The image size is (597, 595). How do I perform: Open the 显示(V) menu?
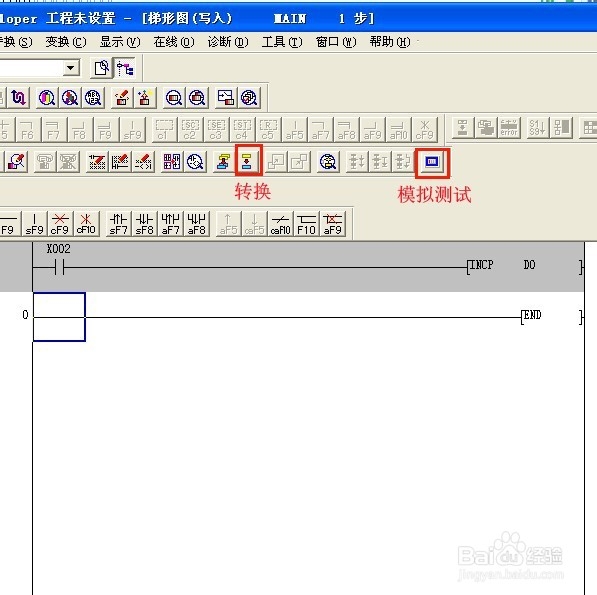(x=120, y=41)
